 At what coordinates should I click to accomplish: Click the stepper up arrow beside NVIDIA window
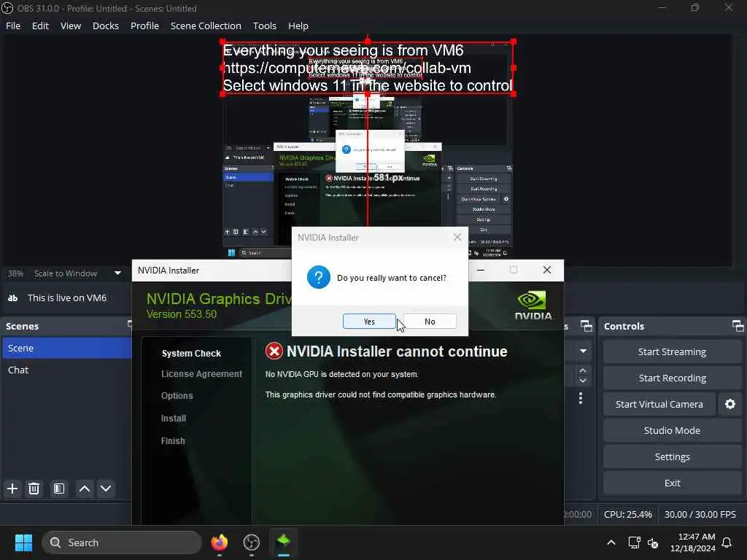(583, 370)
